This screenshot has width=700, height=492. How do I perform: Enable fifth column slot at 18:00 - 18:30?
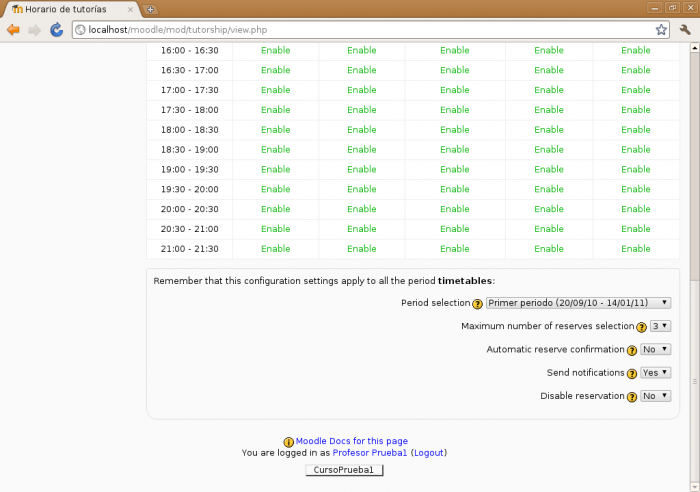[636, 130]
